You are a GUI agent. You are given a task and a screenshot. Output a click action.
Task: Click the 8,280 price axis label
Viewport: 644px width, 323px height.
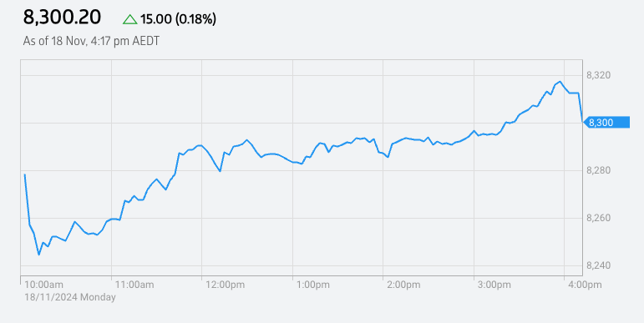pos(598,170)
